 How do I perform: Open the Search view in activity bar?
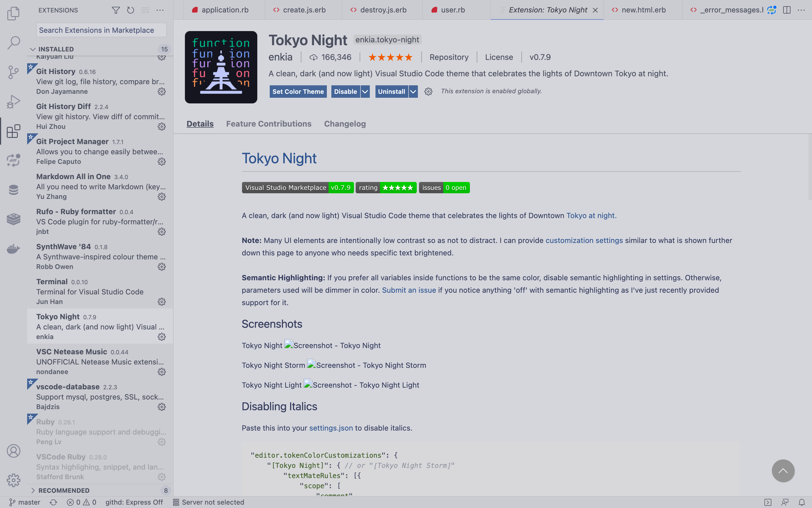pyautogui.click(x=14, y=43)
